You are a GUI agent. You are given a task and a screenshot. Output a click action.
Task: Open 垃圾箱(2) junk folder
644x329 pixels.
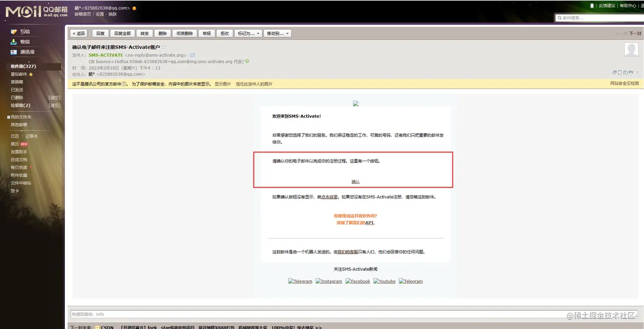(20, 105)
